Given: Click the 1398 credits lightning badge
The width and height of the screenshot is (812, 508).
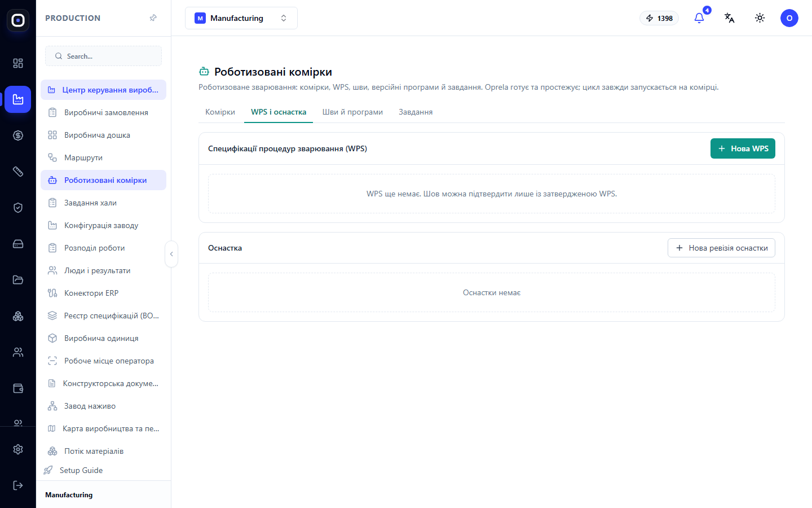Looking at the screenshot, I should [659, 18].
